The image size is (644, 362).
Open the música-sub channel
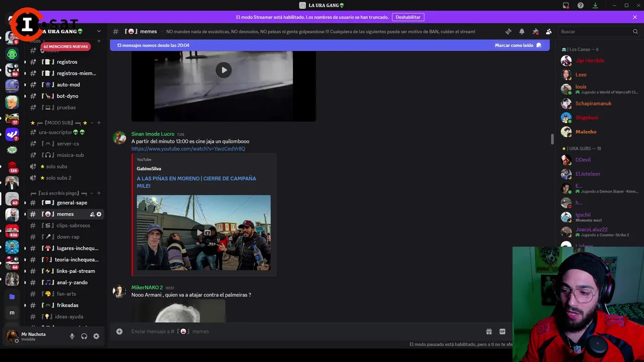(65, 155)
